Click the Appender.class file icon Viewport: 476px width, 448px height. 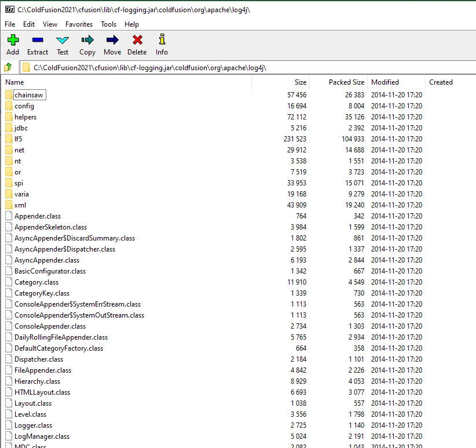tap(9, 216)
